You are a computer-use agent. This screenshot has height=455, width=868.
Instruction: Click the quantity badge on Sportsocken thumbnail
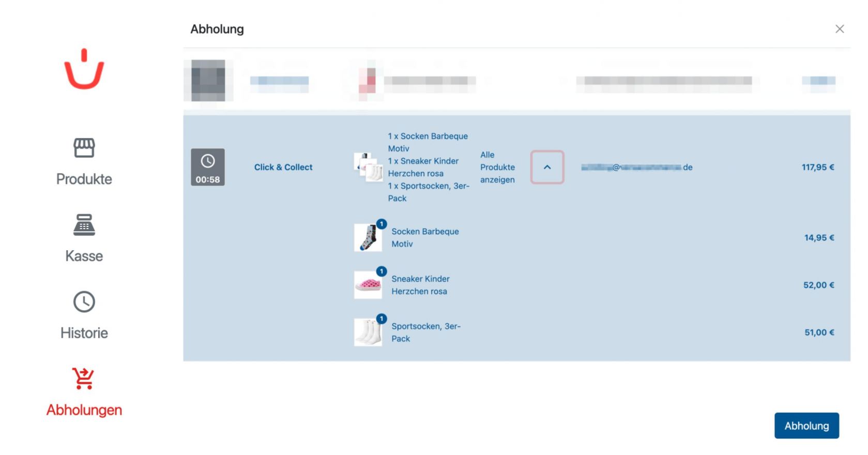tap(382, 318)
